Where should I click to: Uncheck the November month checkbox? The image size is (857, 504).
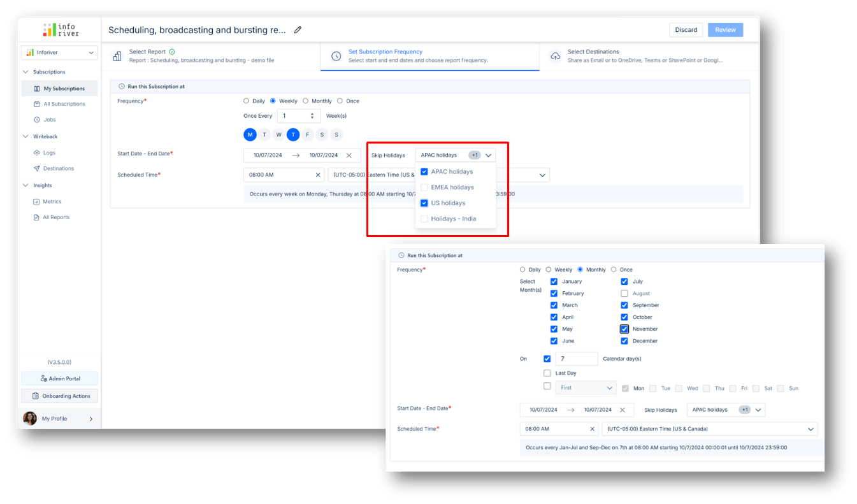(624, 329)
